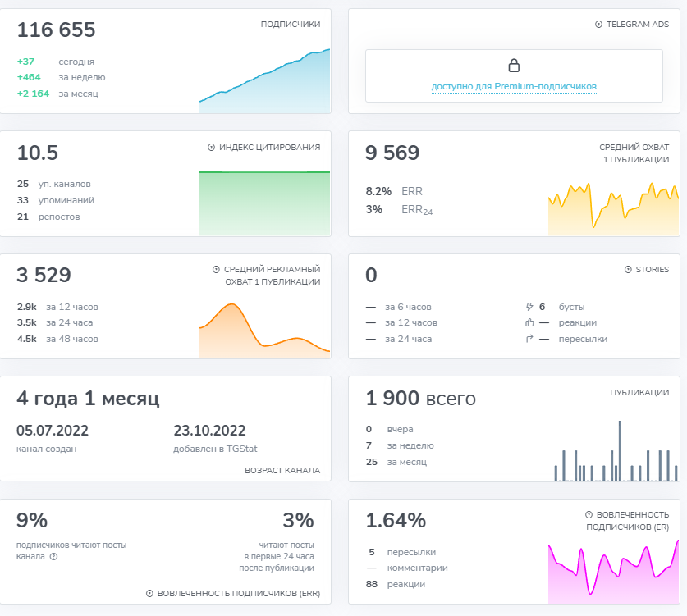Click info icon beside Средний рекламный охват
Image resolution: width=687 pixels, height=616 pixels.
click(216, 270)
